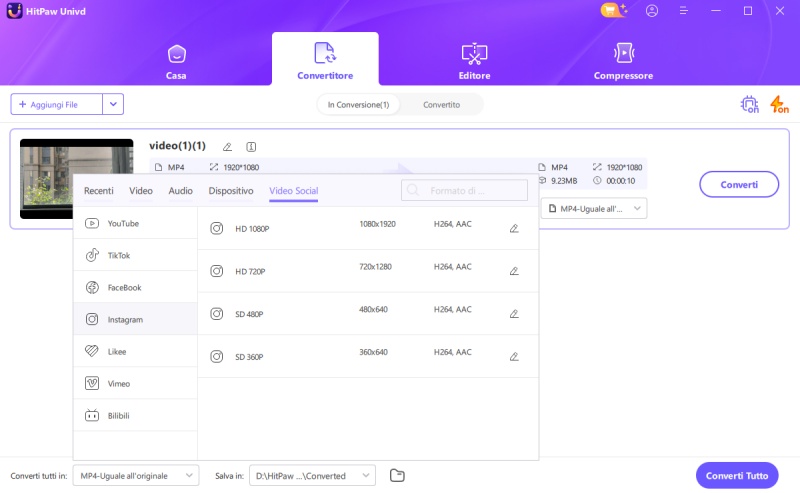Screen dimensions: 800x493
Task: Switch to the Convertitore tab
Action: click(x=325, y=60)
